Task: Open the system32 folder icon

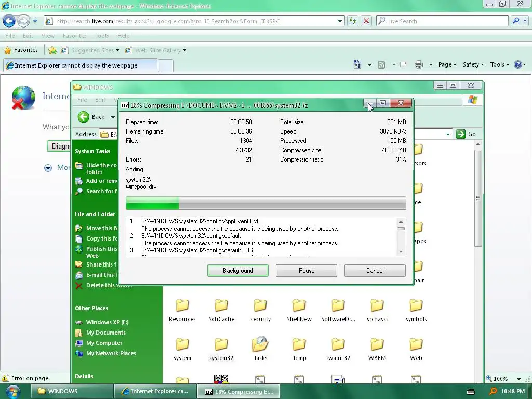Action: coord(221,344)
